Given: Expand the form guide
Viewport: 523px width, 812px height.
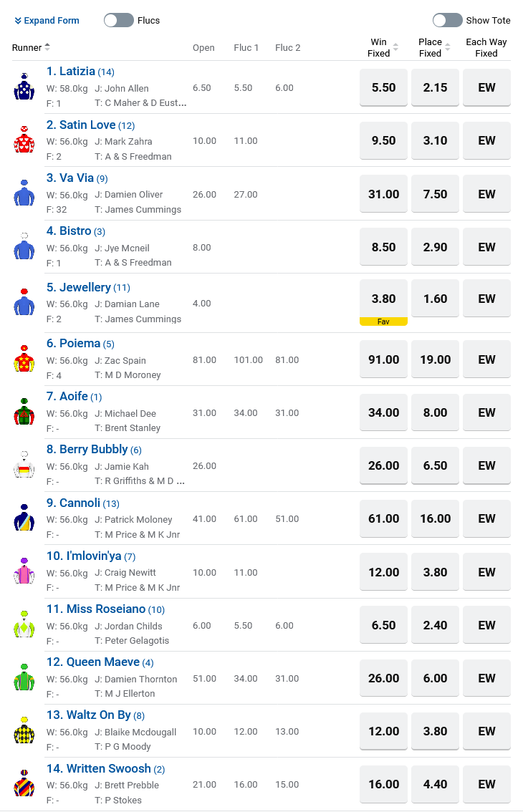Looking at the screenshot, I should pyautogui.click(x=47, y=20).
